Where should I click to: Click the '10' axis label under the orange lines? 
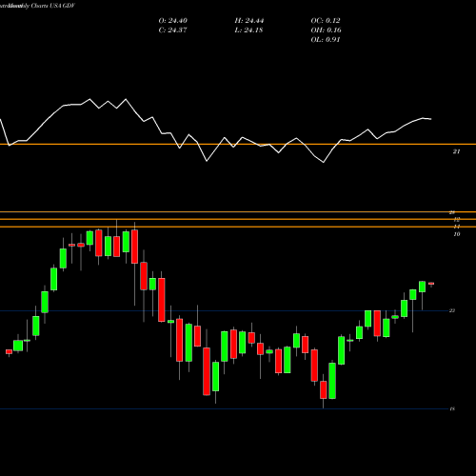(x=456, y=234)
